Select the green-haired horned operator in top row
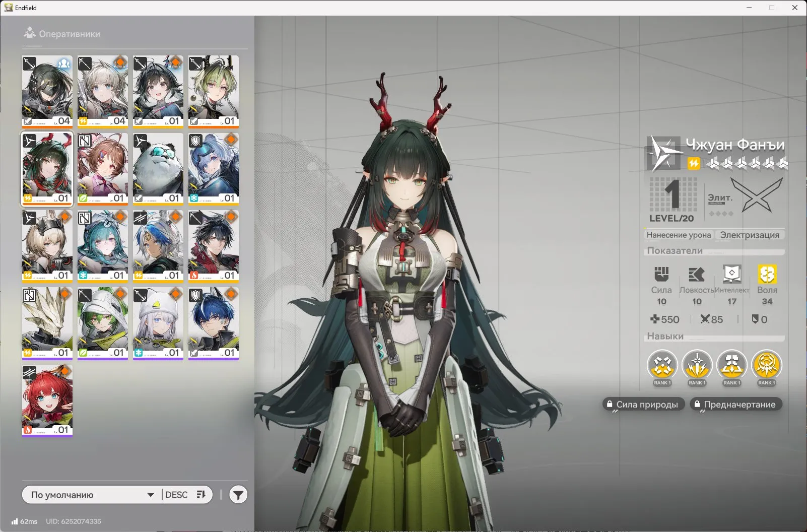This screenshot has height=532, width=807. 214,91
